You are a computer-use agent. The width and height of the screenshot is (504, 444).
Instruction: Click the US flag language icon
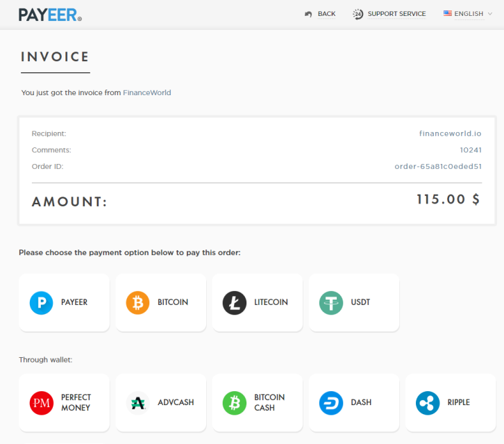coord(448,13)
